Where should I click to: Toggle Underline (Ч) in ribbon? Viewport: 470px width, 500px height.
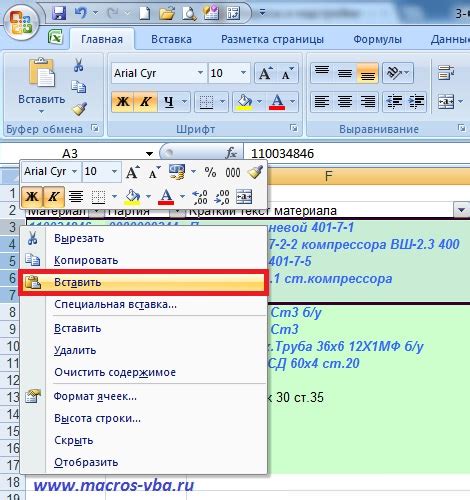(169, 101)
